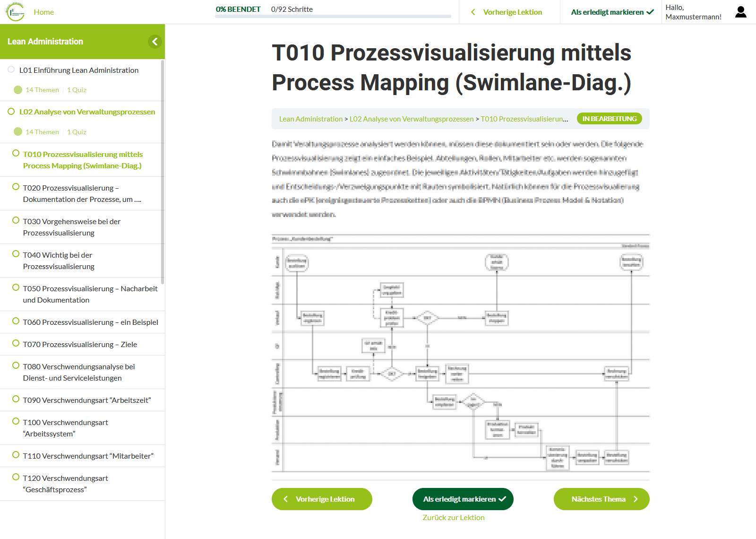Click the academy logo in header

(15, 12)
